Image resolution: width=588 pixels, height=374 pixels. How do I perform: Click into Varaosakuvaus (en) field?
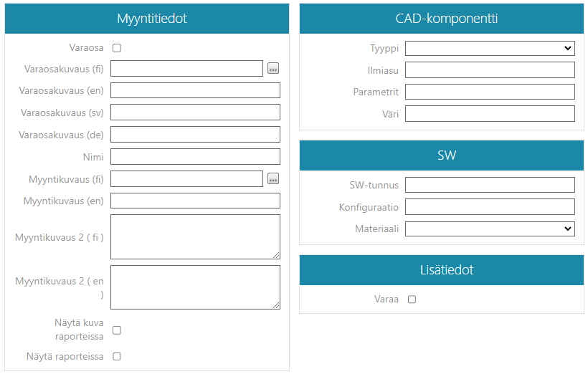click(x=195, y=90)
